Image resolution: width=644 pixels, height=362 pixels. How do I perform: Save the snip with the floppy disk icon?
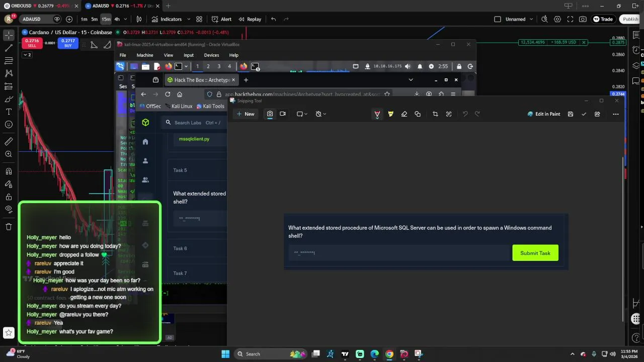(571, 114)
